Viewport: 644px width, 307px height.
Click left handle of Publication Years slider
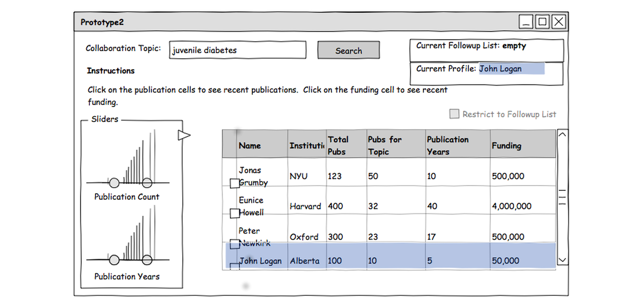(x=114, y=260)
